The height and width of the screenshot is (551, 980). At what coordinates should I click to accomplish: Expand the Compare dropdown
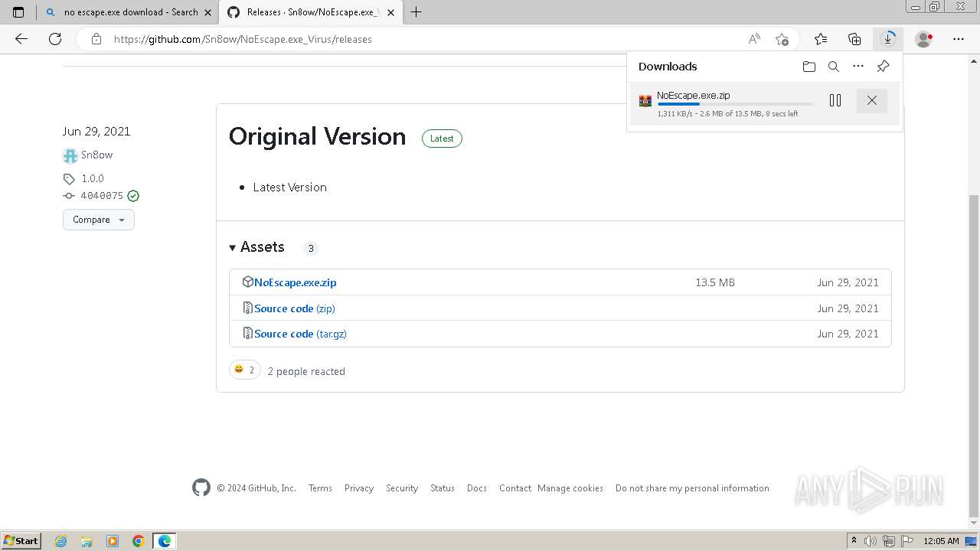pyautogui.click(x=99, y=220)
